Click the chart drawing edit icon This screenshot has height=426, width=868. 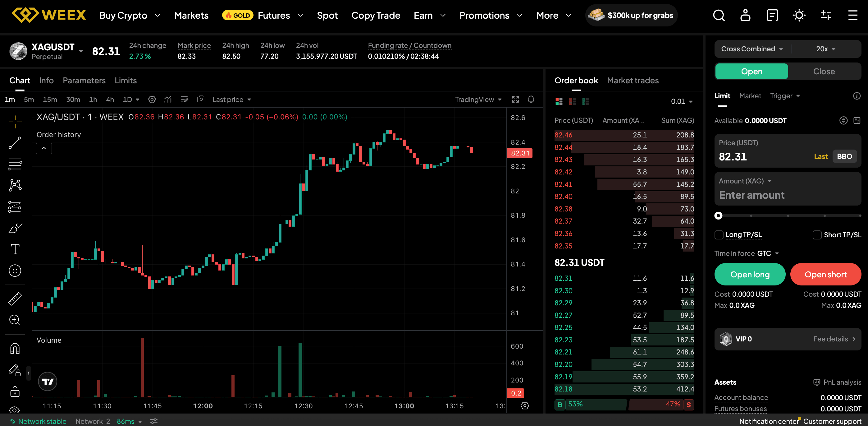click(x=184, y=99)
